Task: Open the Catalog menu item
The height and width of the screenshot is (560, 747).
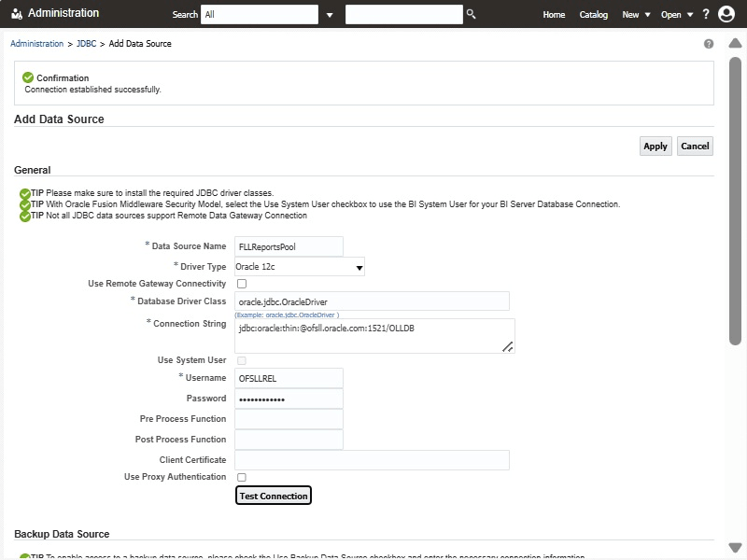Action: tap(593, 15)
